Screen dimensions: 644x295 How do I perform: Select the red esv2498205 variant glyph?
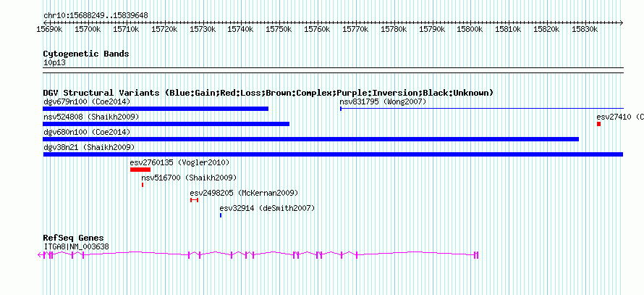194,200
